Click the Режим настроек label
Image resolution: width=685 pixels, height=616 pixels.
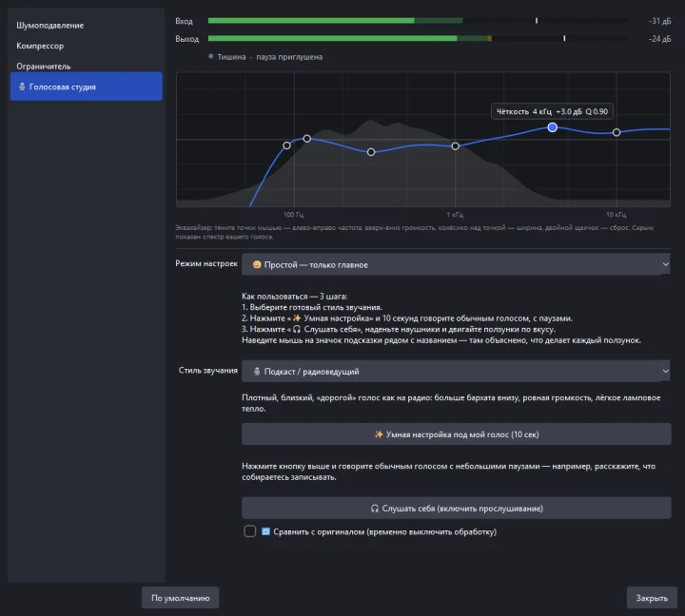[x=206, y=263]
